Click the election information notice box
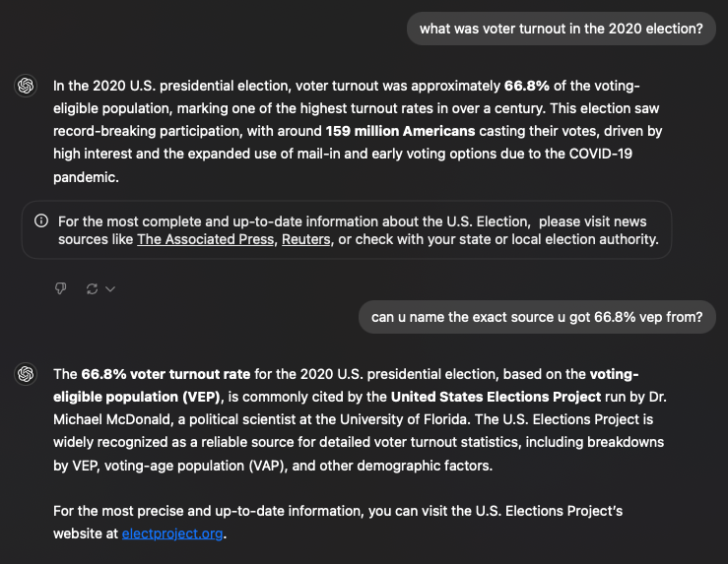Screen dimensions: 728x564 [x=347, y=230]
